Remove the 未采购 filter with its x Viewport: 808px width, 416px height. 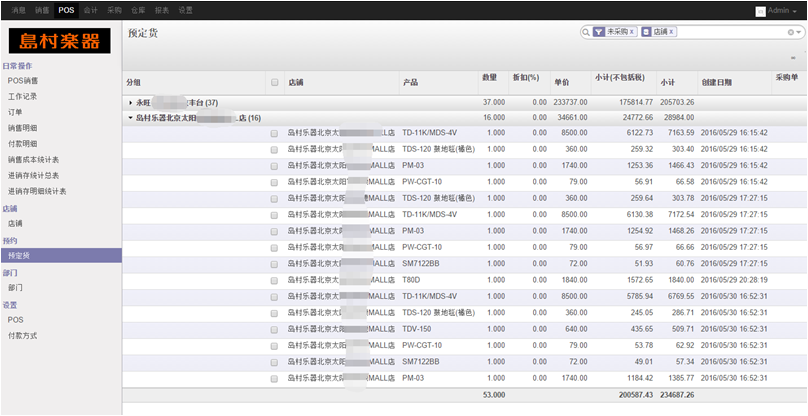point(632,32)
